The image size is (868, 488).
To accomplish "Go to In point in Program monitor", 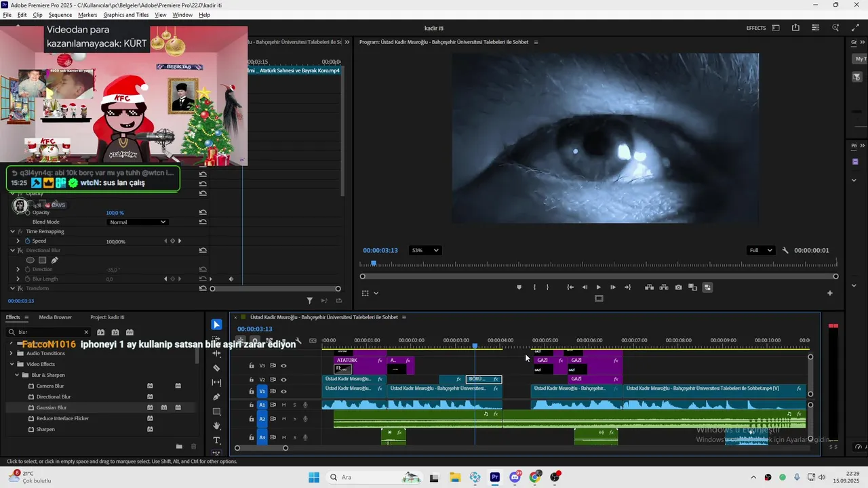I will (x=570, y=287).
